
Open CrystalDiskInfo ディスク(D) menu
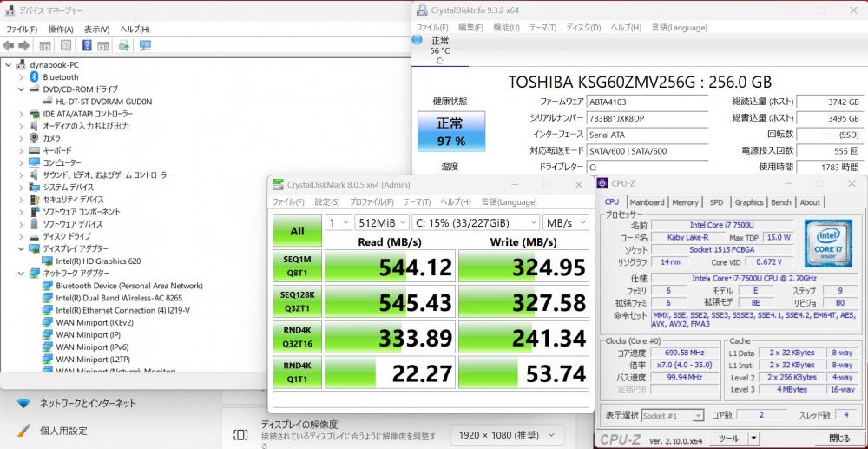[x=583, y=27]
